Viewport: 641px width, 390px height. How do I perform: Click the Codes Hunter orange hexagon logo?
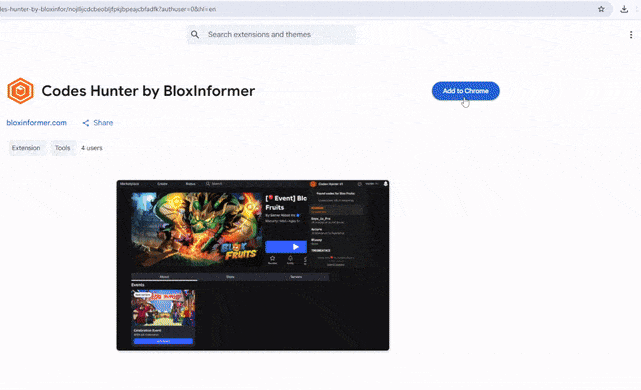20,91
